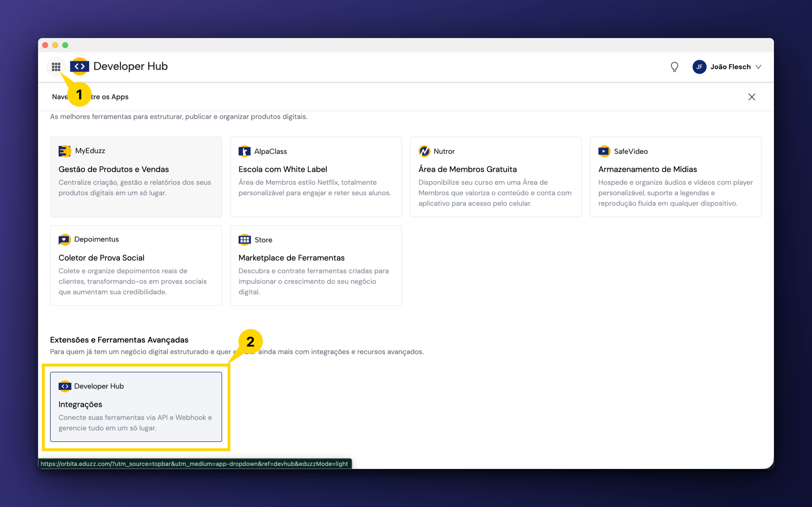The width and height of the screenshot is (812, 507).
Task: Click 'Centralize criação, gestão e relatórios' description
Action: click(x=134, y=187)
